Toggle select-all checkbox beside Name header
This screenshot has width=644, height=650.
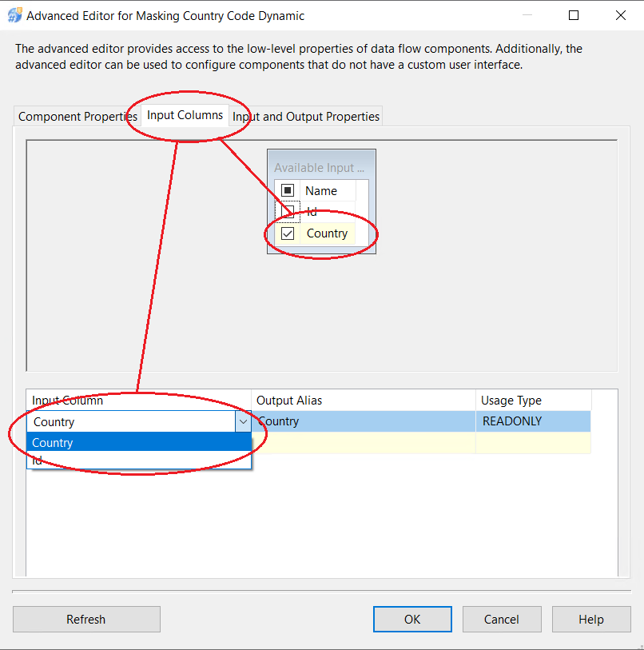[x=288, y=190]
